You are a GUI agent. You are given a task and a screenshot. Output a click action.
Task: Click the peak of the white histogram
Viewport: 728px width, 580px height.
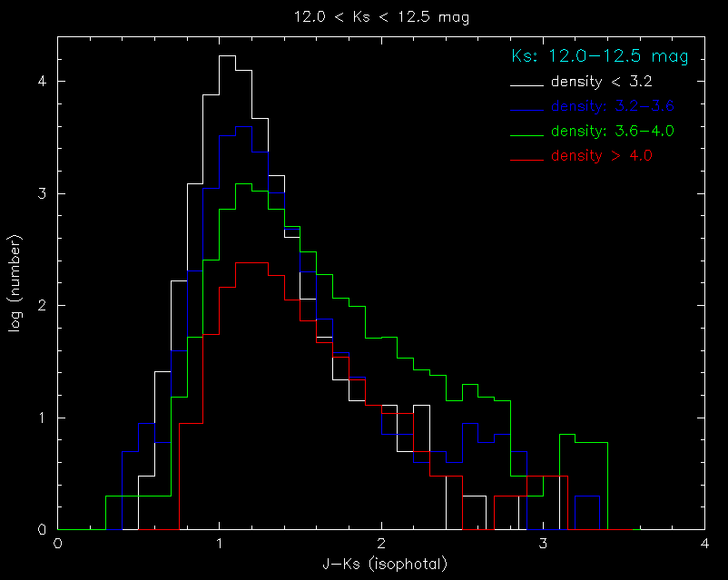point(227,55)
